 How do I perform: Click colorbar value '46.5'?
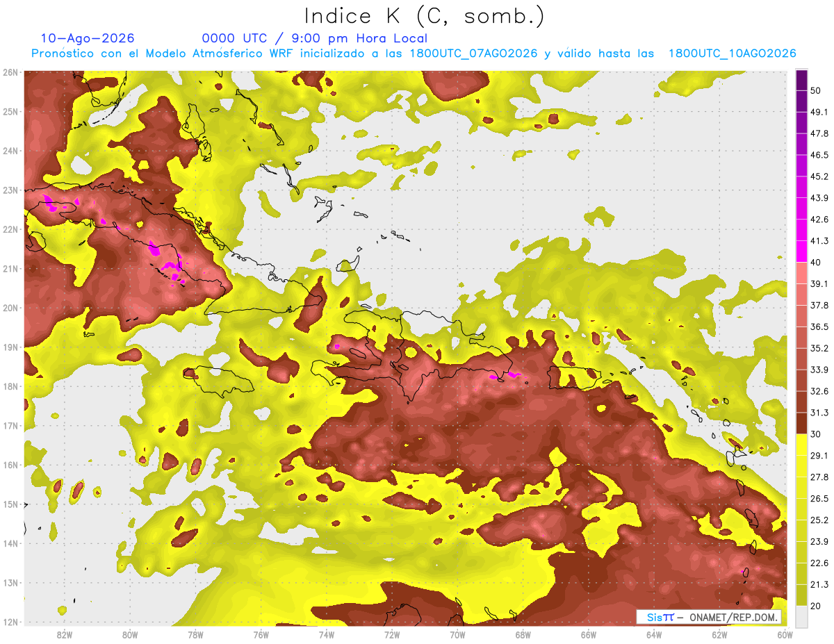pos(819,155)
